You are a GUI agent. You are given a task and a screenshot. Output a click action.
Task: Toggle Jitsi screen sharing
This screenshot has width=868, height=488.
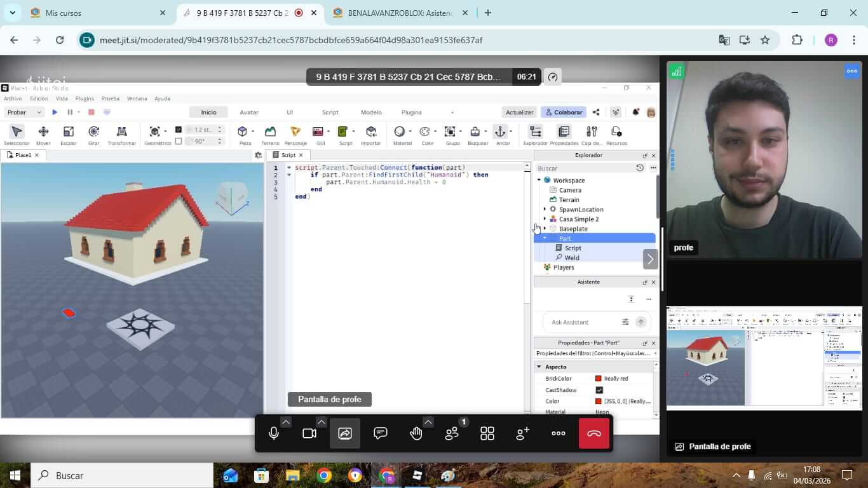[x=345, y=433]
